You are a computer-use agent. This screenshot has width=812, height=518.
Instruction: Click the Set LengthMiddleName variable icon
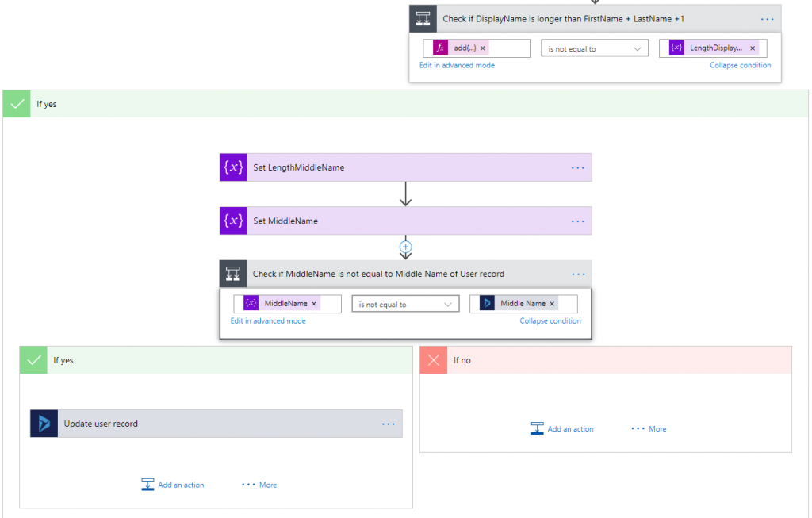coord(233,167)
